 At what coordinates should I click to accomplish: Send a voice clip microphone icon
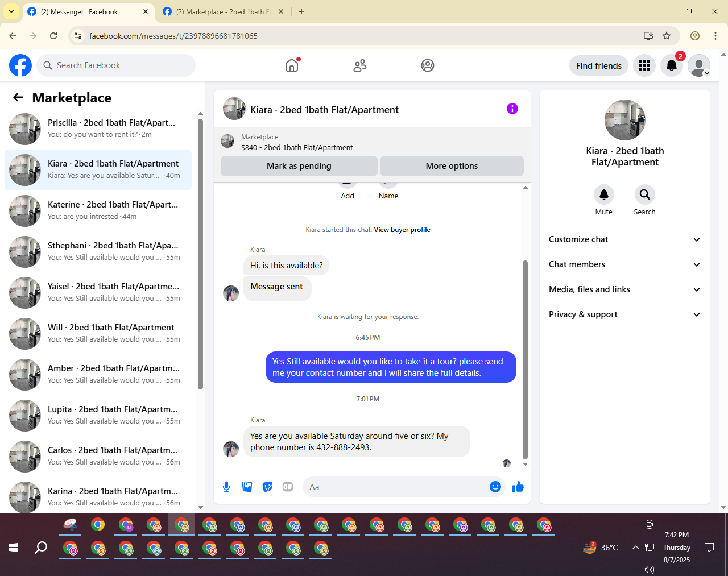pos(226,487)
